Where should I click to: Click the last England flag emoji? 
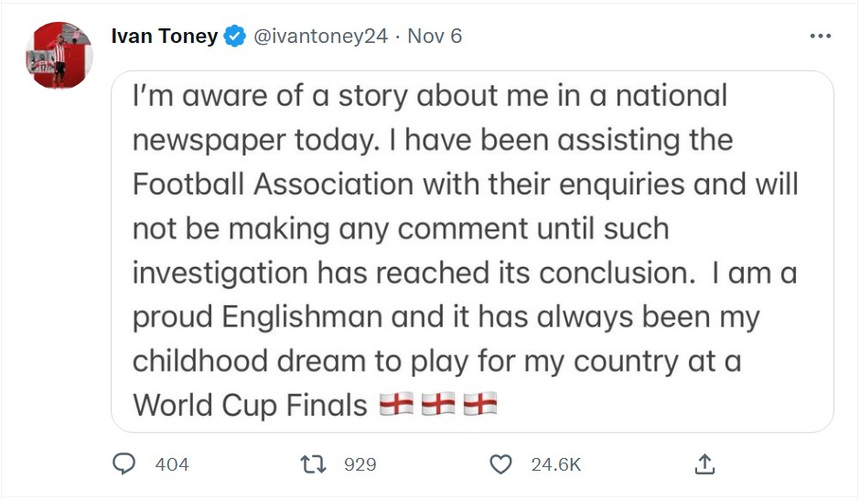click(x=480, y=404)
